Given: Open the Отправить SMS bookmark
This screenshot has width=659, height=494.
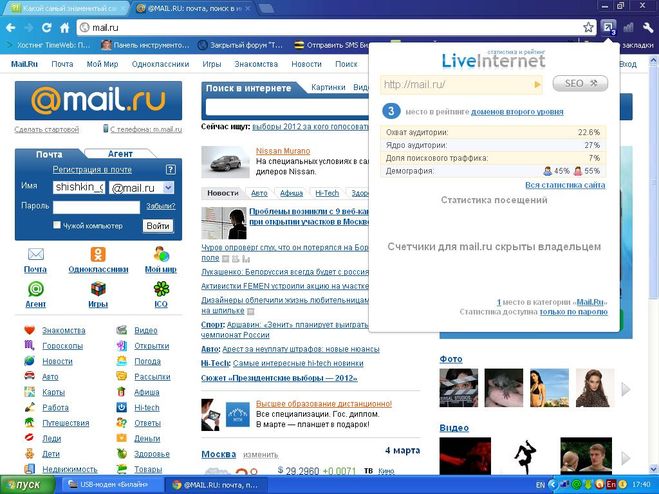Looking at the screenshot, I should 331,45.
